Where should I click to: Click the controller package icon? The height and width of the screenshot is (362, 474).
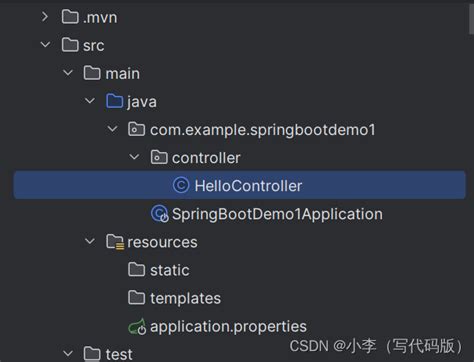[x=159, y=157]
